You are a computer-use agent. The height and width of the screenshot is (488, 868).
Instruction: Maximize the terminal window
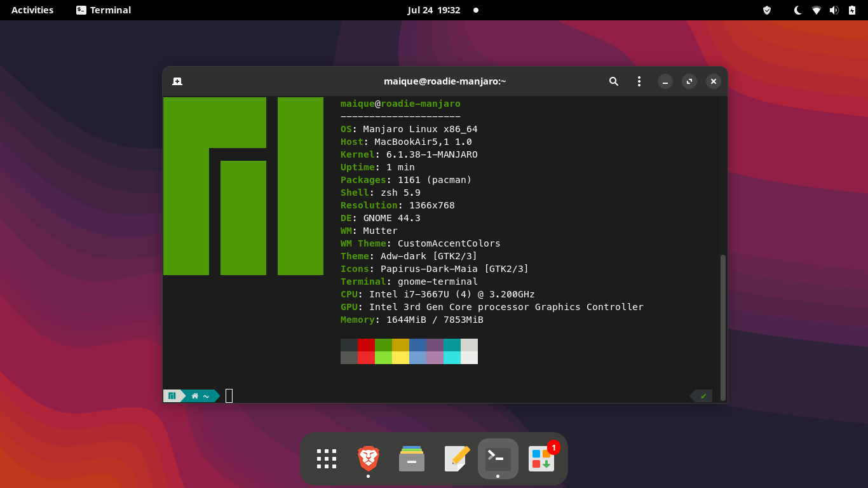click(689, 81)
